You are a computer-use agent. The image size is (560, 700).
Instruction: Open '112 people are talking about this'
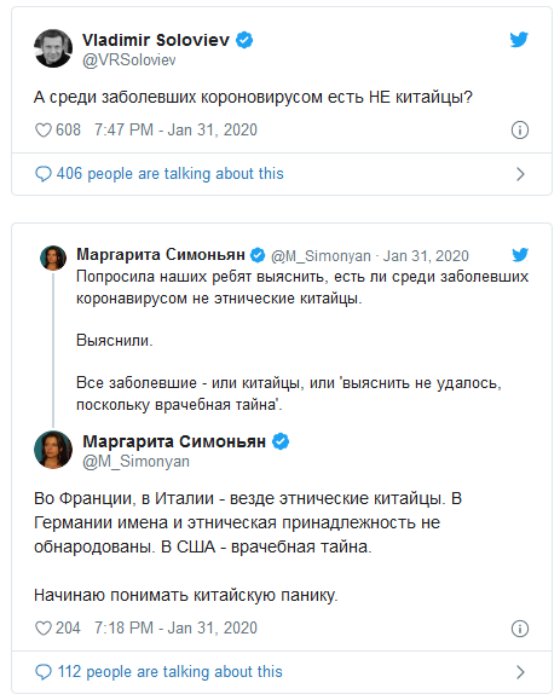pos(170,672)
